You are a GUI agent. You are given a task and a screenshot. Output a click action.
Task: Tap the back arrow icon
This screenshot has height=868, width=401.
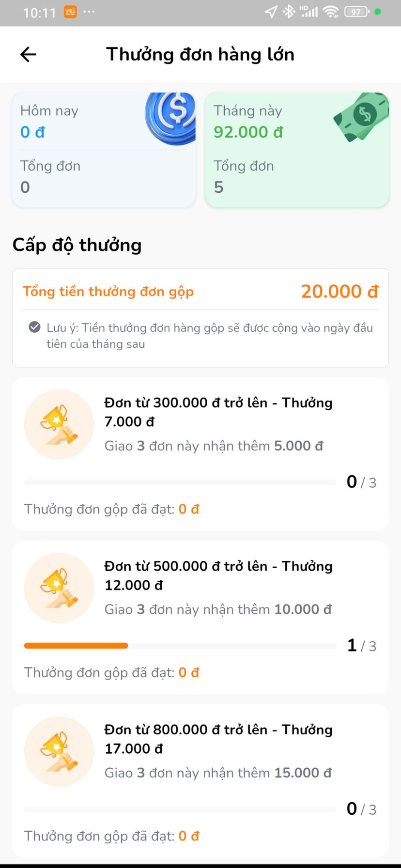28,54
